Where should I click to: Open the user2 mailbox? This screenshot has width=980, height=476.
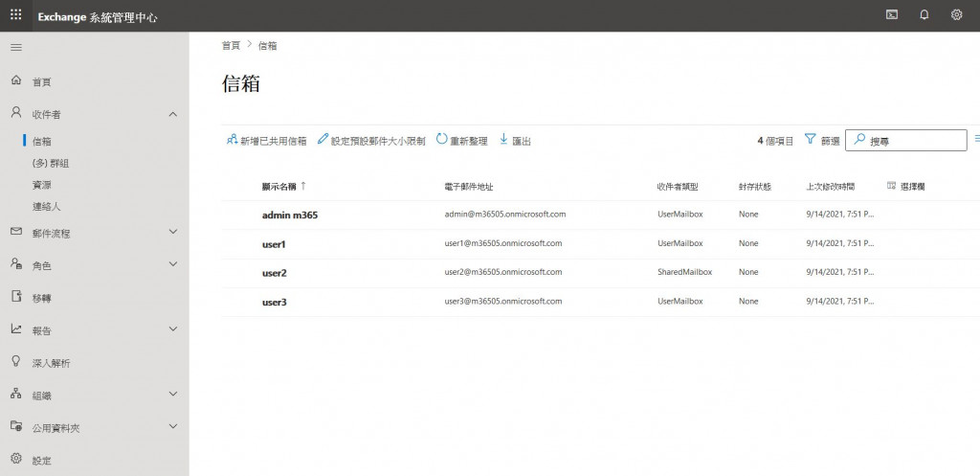pos(275,273)
